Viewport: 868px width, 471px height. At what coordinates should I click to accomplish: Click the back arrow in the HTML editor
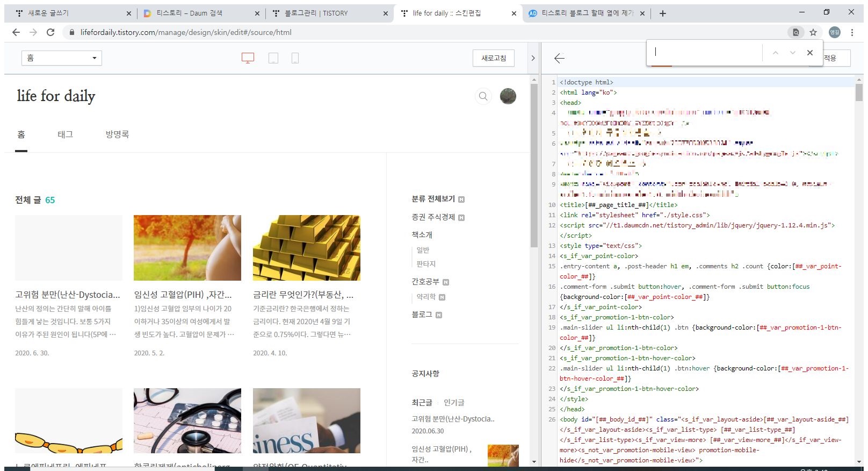559,58
